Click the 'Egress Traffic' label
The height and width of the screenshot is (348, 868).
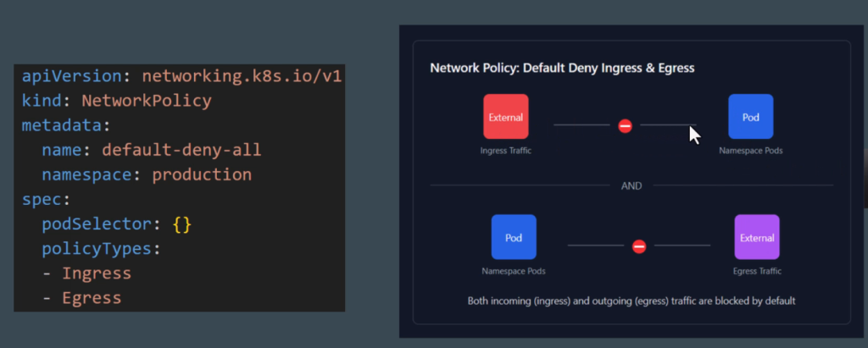[x=757, y=271]
